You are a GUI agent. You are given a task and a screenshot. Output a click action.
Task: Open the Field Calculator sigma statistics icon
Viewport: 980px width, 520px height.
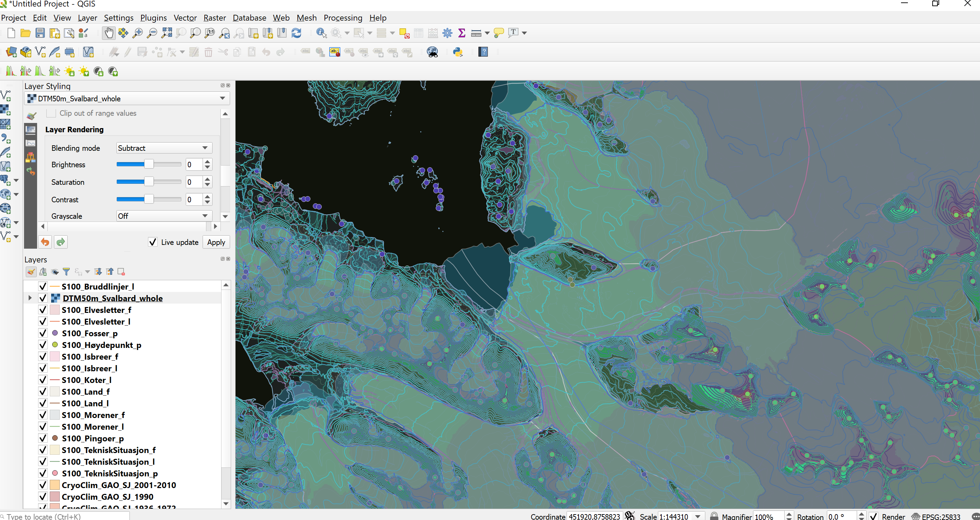point(461,33)
